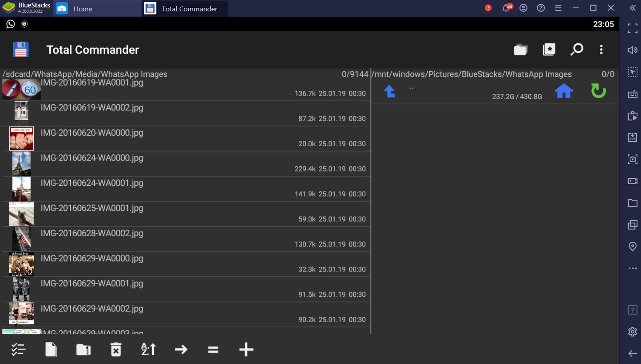The width and height of the screenshot is (641, 364).
Task: Click the record video sidebar icon
Action: pos(632,181)
